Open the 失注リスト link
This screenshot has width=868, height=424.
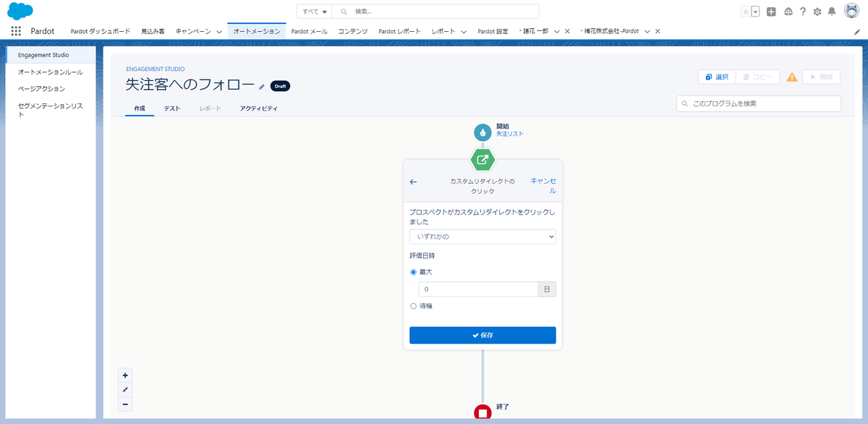pos(510,134)
